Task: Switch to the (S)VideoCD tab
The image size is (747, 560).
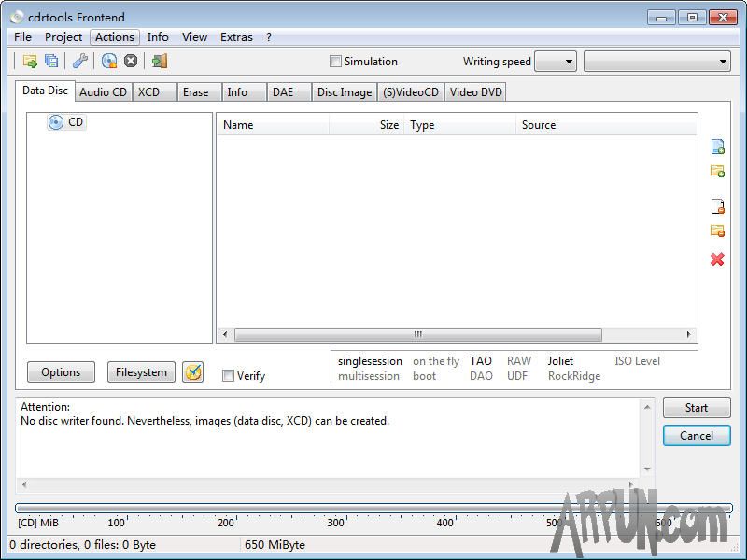Action: (x=411, y=91)
